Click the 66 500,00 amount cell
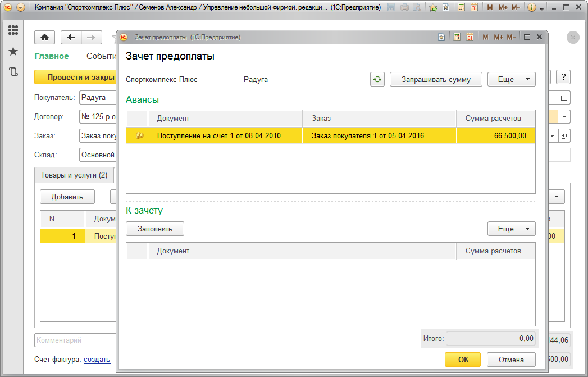Viewport: 588px width, 377px height. 496,135
